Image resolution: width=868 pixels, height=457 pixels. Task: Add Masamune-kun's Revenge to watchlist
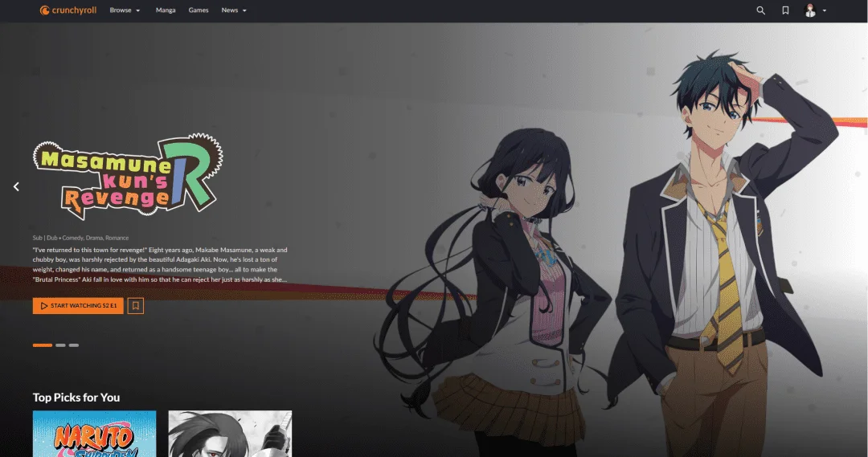tap(136, 305)
